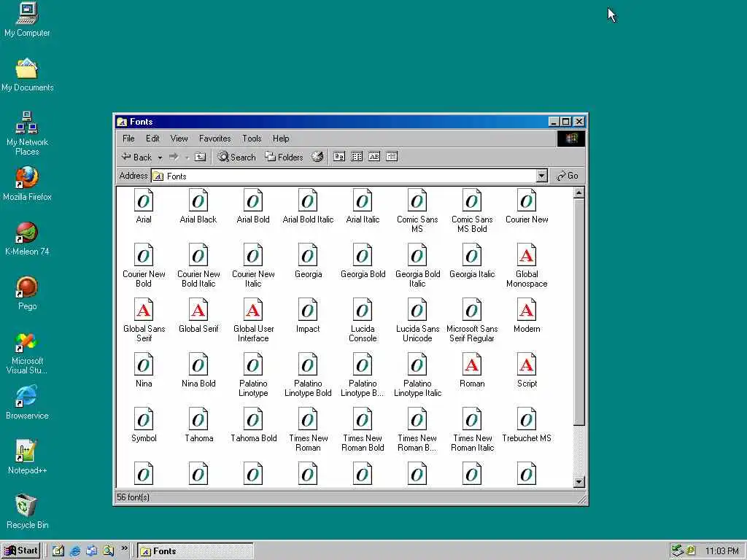747x560 pixels.
Task: Select the Notepad++ desktop shortcut
Action: (x=27, y=457)
